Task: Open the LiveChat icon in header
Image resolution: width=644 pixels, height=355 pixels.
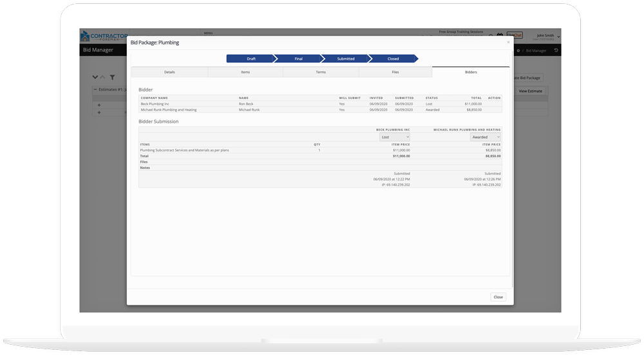Action: tap(515, 35)
